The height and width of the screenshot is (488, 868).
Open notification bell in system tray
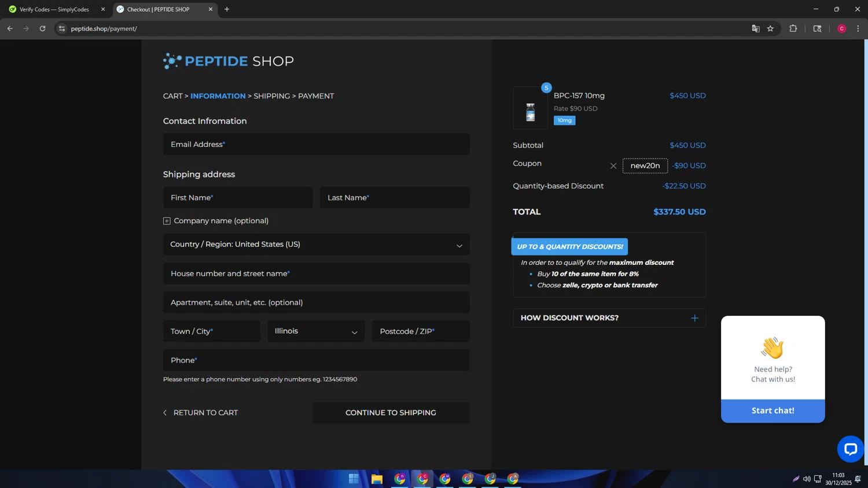pos(858,479)
